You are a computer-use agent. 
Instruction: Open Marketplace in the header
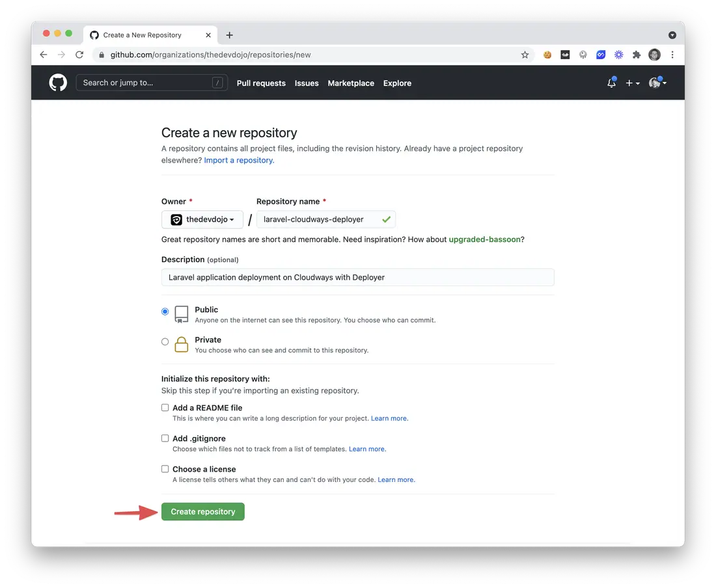[x=351, y=83]
